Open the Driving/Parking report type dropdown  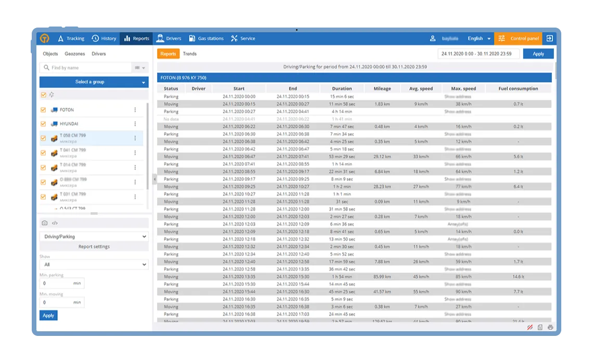(x=94, y=237)
